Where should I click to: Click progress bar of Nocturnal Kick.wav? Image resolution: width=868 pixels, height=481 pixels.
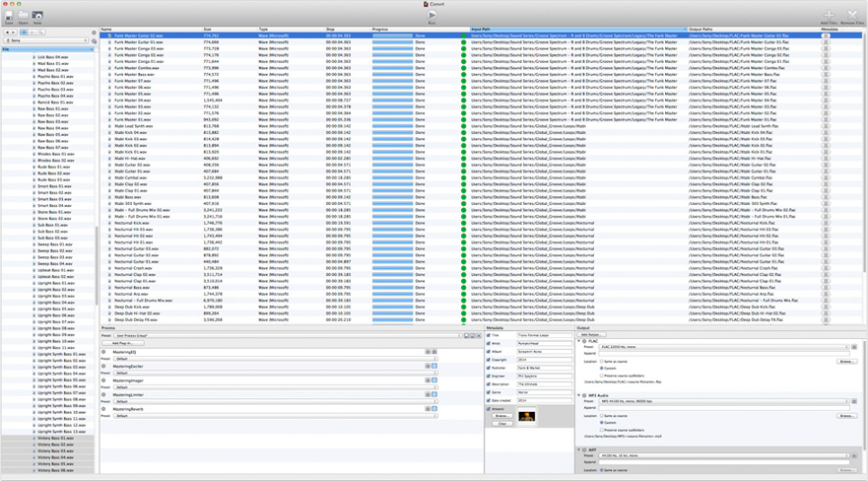click(x=392, y=223)
